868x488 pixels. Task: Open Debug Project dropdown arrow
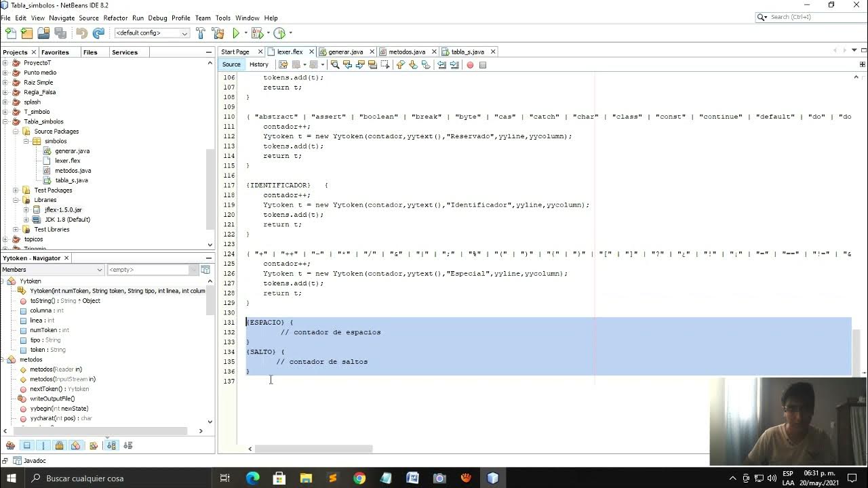click(x=268, y=33)
